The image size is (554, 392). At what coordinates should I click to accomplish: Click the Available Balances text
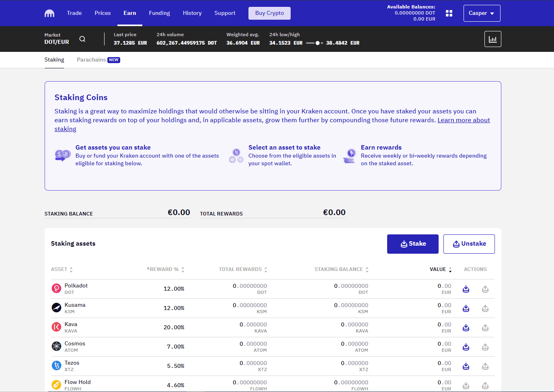[x=411, y=7]
